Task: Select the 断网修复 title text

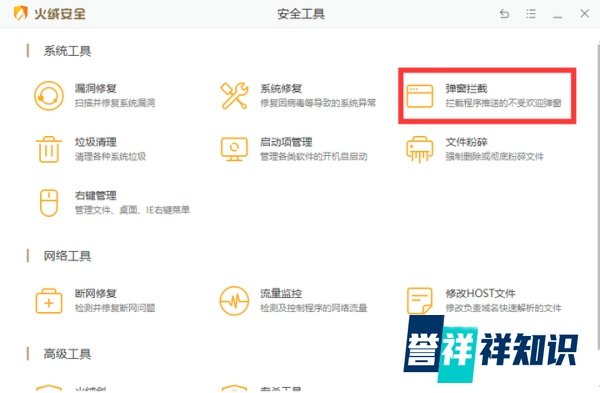Action: point(96,294)
